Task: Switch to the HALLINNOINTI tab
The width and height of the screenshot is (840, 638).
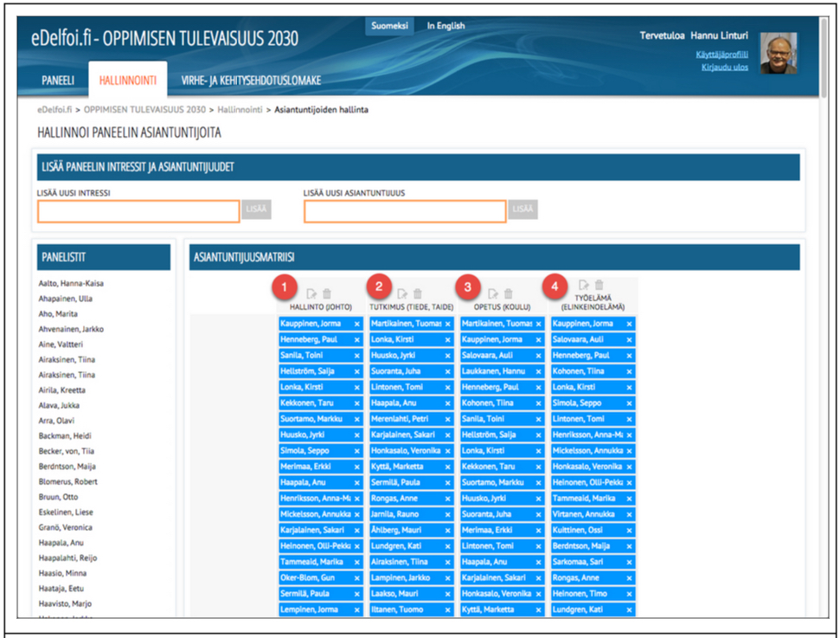Action: coord(127,81)
